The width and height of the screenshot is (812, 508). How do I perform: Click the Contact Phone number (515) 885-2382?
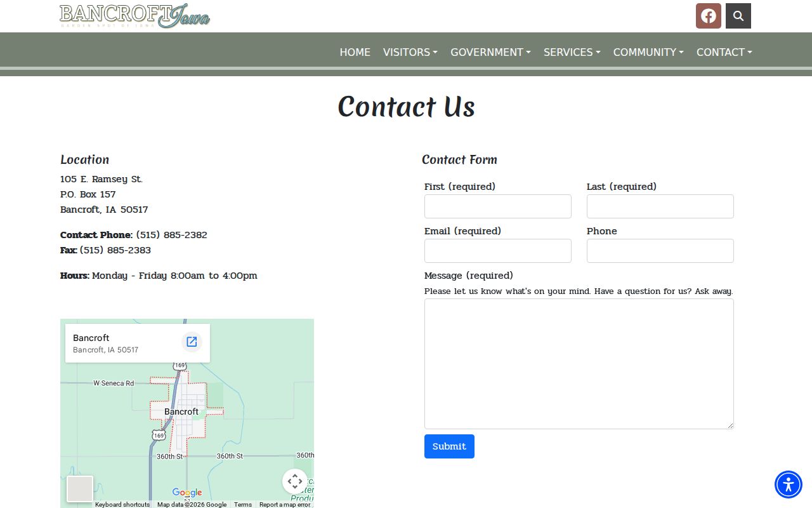[x=171, y=235]
